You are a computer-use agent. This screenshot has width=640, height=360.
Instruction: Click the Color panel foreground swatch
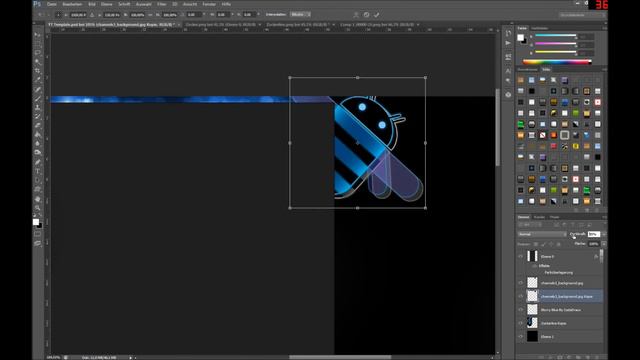pos(520,38)
